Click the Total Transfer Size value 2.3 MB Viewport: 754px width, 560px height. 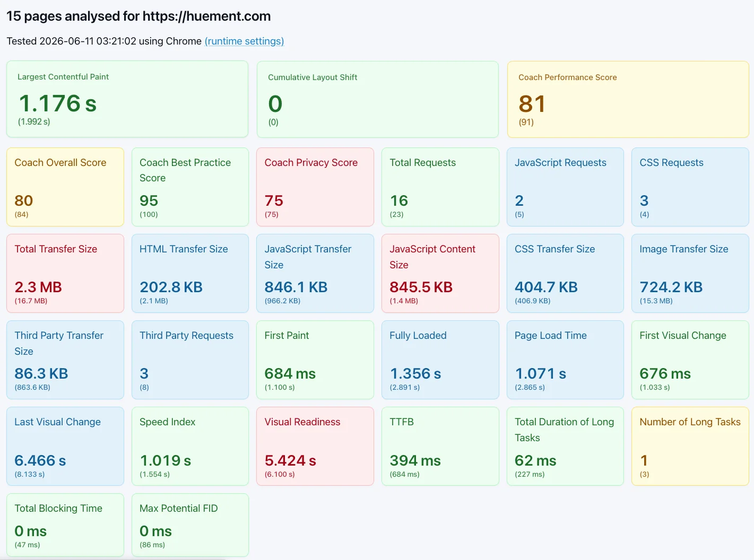click(38, 287)
